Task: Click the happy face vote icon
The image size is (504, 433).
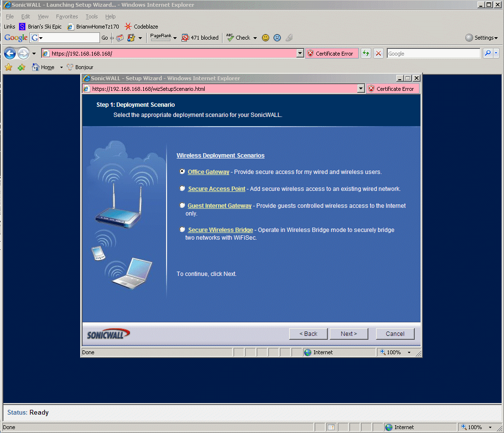Action: pyautogui.click(x=266, y=38)
